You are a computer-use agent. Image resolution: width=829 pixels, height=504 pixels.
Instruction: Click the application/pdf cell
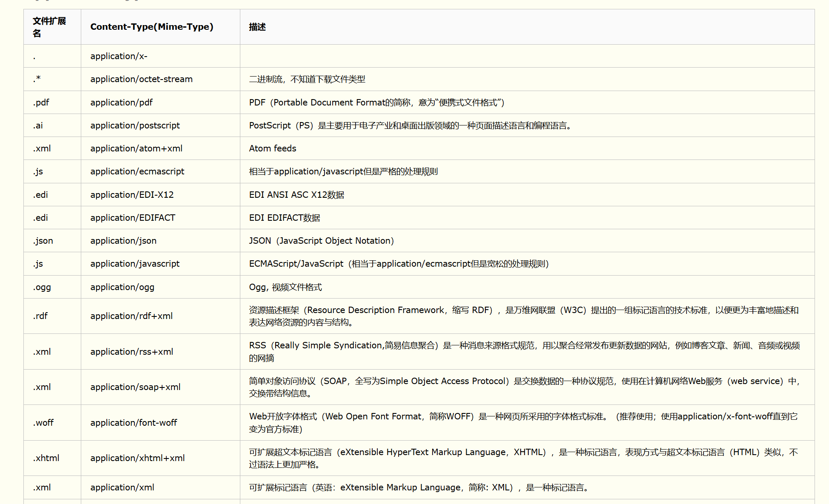point(121,103)
